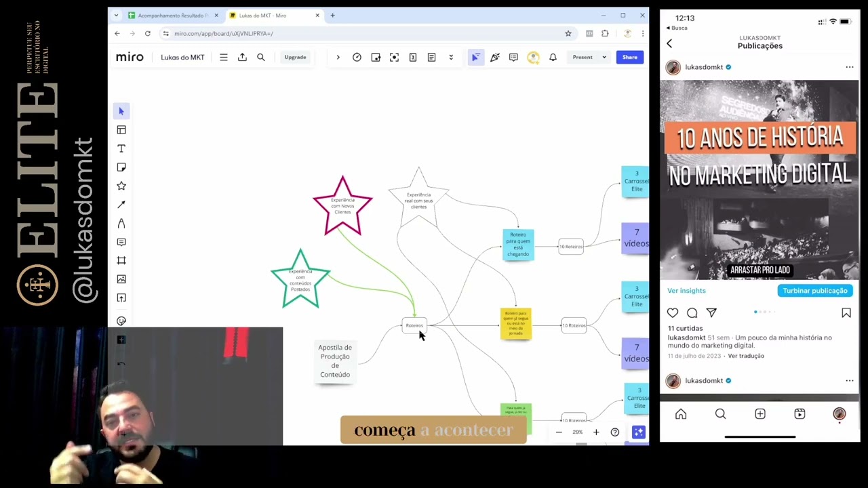The width and height of the screenshot is (868, 488).
Task: Open Instagram Search tab
Action: (720, 414)
